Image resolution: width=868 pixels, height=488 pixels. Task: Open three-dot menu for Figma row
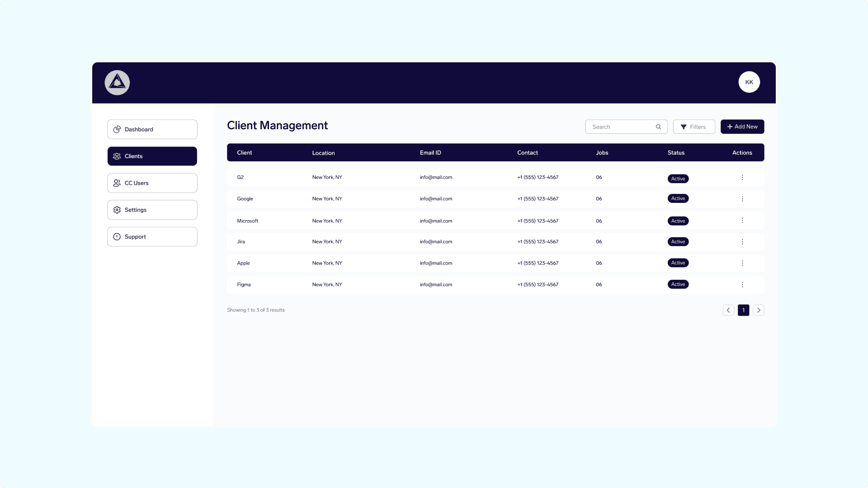742,285
